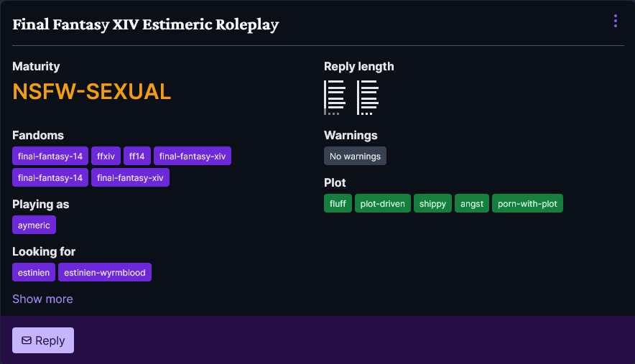
Task: Select the ffxiv fandom tag
Action: pos(106,156)
